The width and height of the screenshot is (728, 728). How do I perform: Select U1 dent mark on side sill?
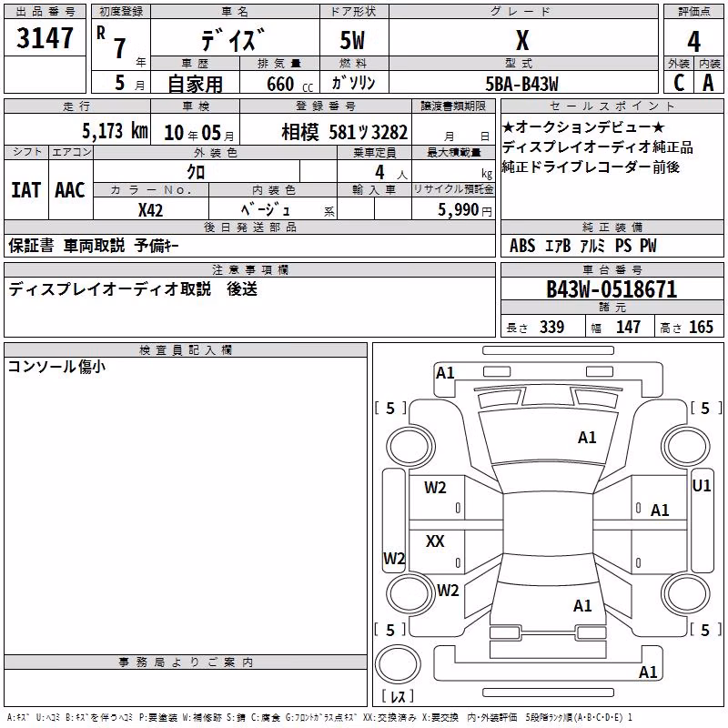pyautogui.click(x=701, y=486)
